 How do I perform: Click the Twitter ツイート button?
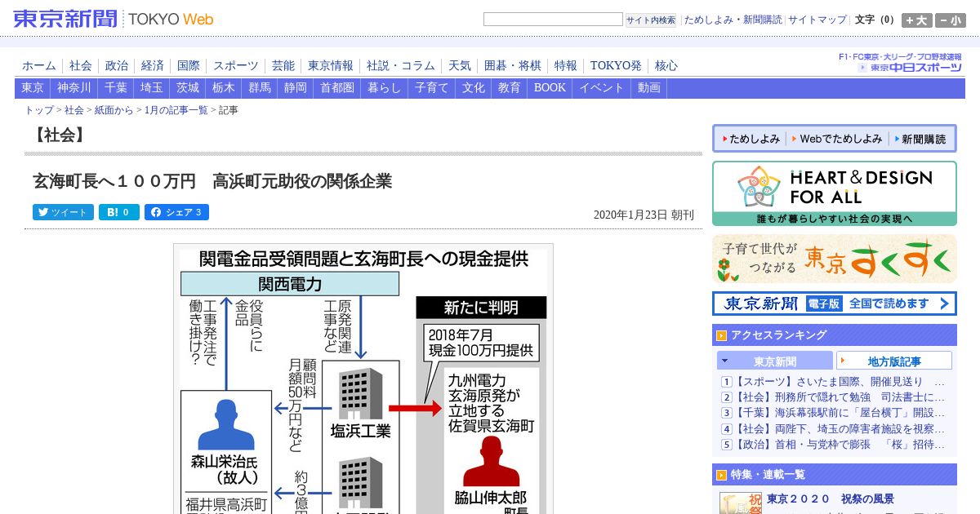click(x=64, y=212)
